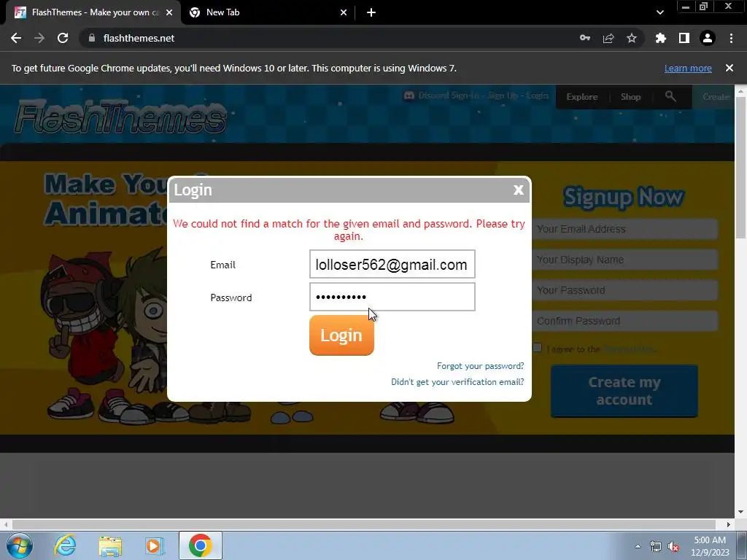Submit with the orange Login button

341,335
